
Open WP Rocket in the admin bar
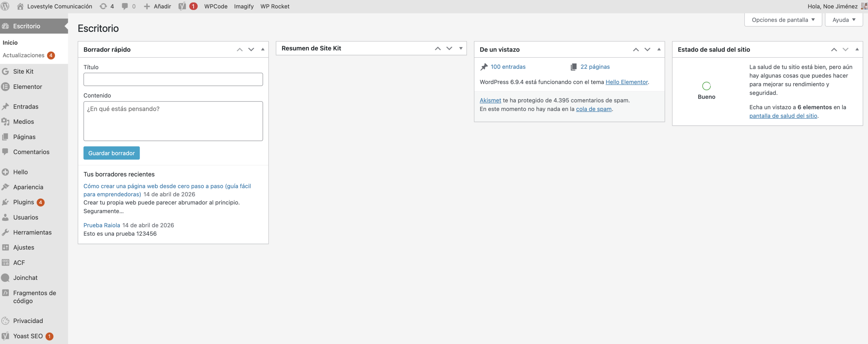[x=275, y=6]
